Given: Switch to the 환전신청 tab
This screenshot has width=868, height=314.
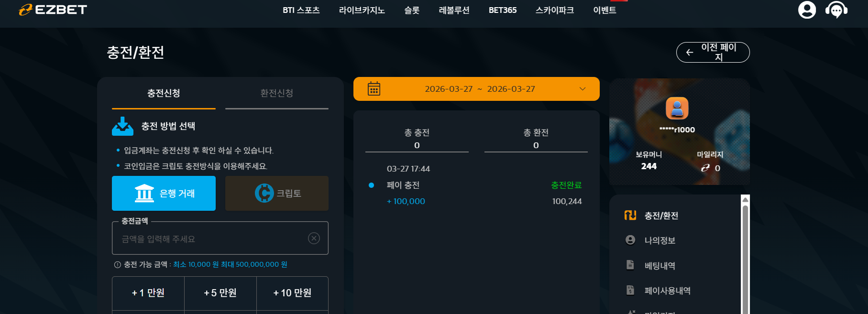Looking at the screenshot, I should click(277, 93).
